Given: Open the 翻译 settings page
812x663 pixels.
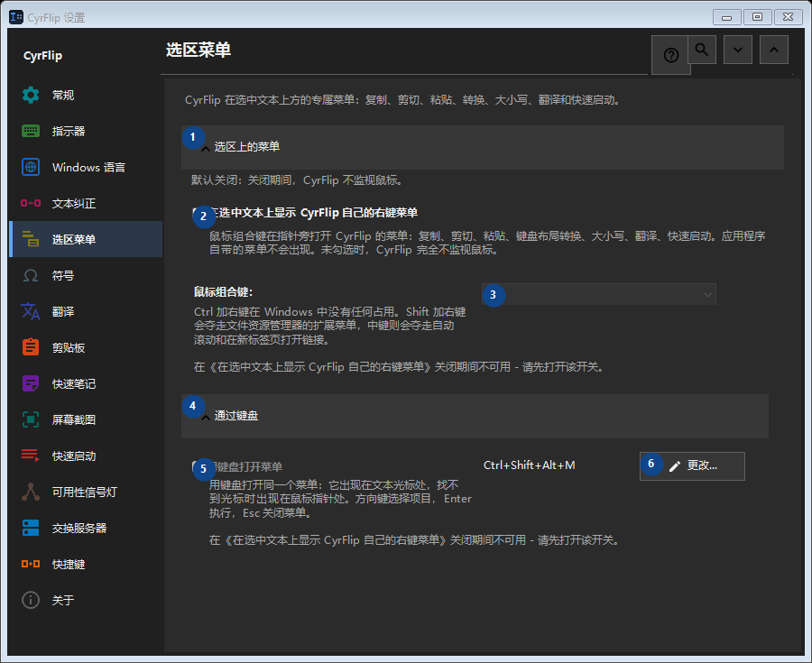Looking at the screenshot, I should 86,311.
